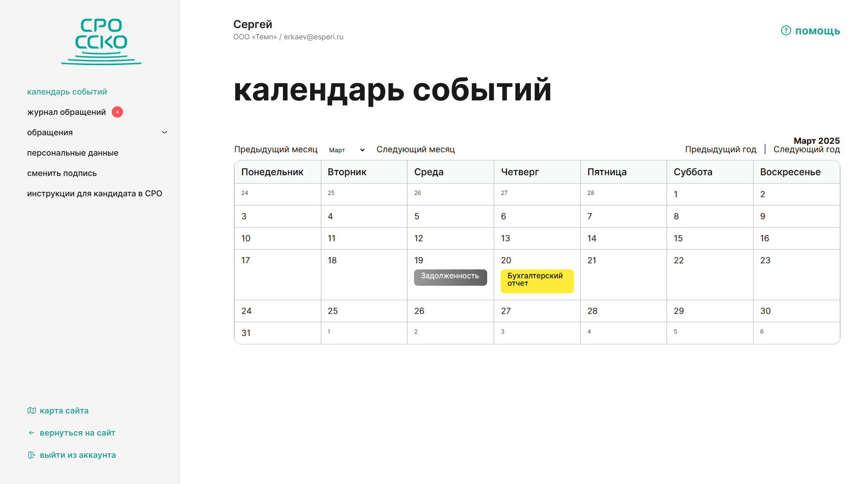This screenshot has width=868, height=484.
Task: Open the gray Задолженность event
Action: 450,277
